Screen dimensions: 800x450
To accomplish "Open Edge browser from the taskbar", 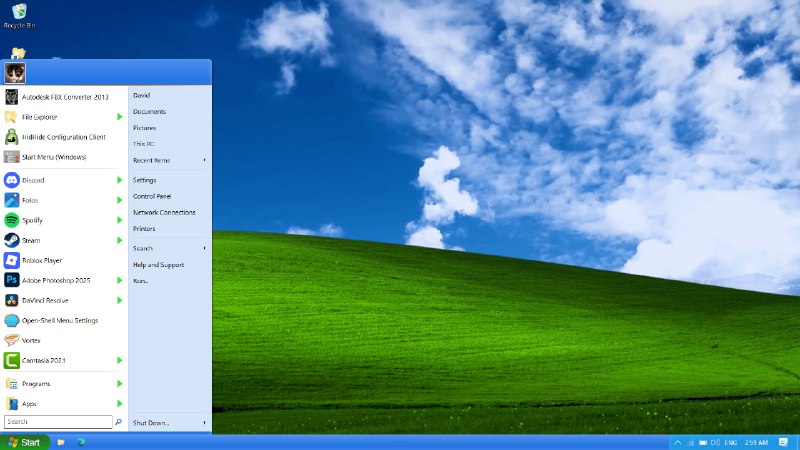I will click(81, 442).
